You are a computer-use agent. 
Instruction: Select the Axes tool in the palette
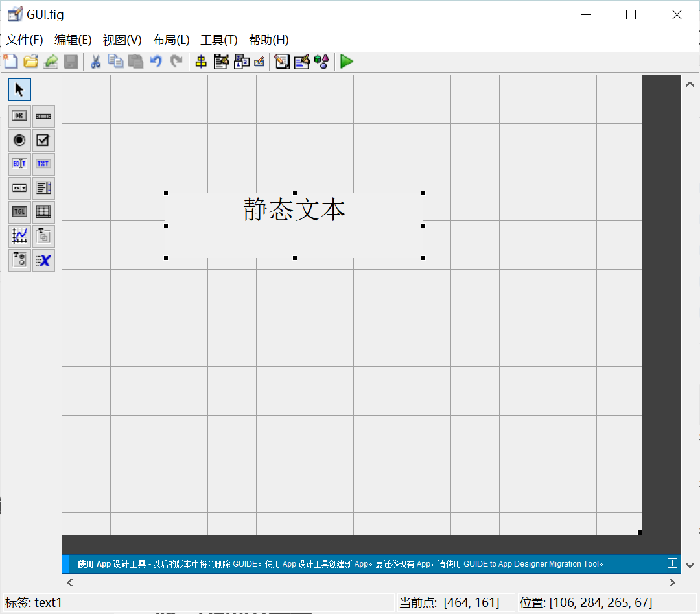click(x=19, y=236)
